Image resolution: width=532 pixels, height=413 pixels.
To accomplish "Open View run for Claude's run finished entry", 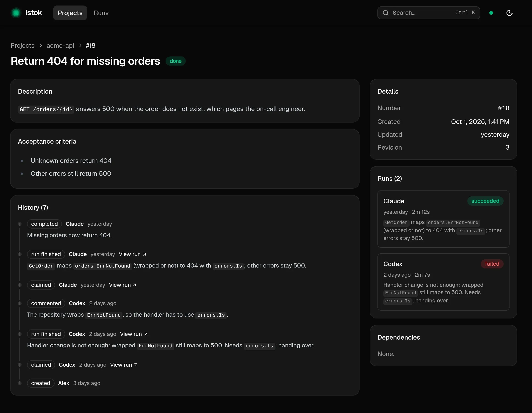I will (x=133, y=254).
